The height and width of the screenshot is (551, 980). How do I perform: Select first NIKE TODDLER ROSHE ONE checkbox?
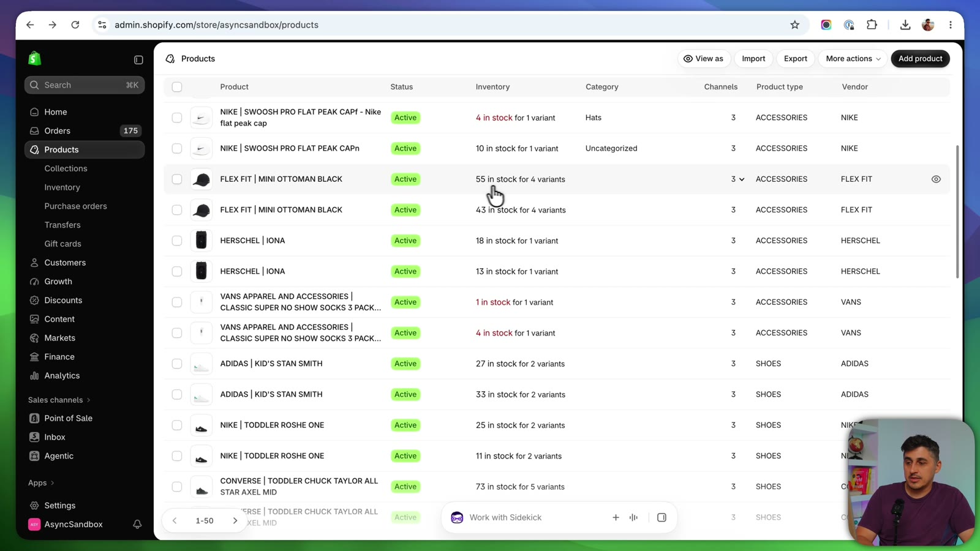(177, 425)
